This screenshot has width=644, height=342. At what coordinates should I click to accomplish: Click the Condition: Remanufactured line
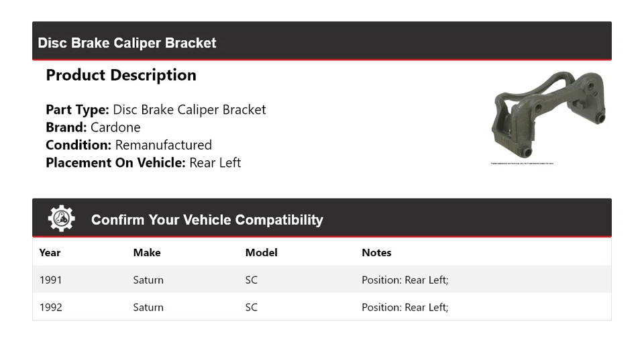click(129, 145)
